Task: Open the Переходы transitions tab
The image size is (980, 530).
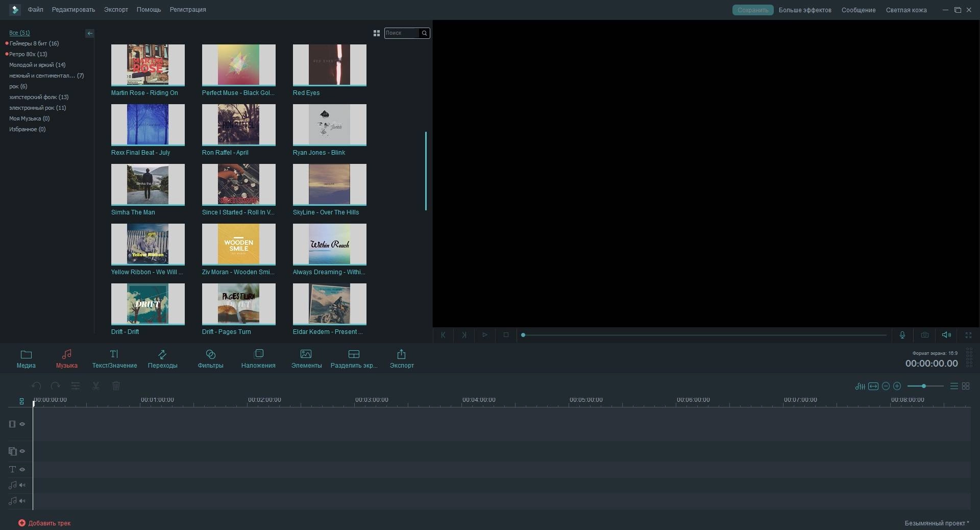Action: coord(162,359)
